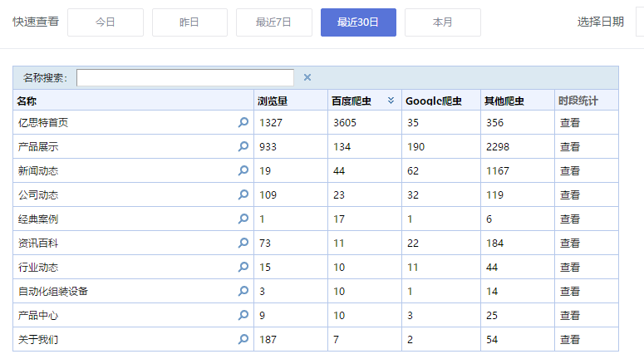Sort by 浏览量 column header
Screen dimensions: 644x359
273,101
